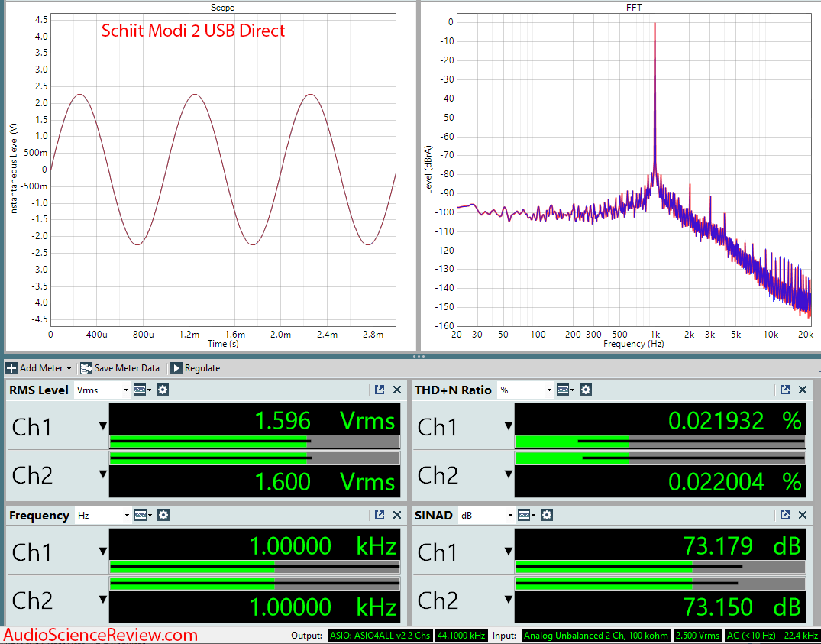The image size is (821, 644).
Task: Click the RMS Level Ch1 bar graph
Action: (254, 442)
